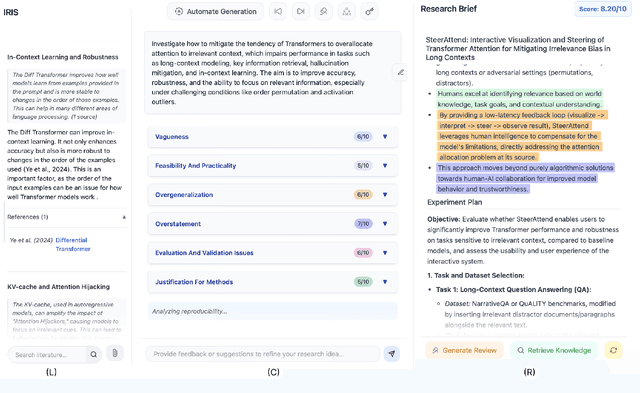The width and height of the screenshot is (640, 393).
Task: Send feedback with paper plane icon
Action: tap(391, 353)
